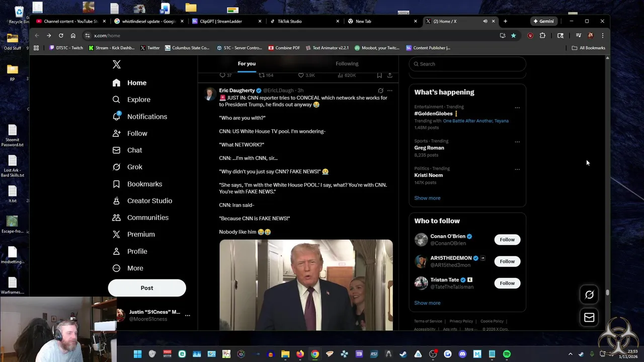The image size is (644, 362).
Task: Open options for Kristi Noem trend
Action: pos(517,169)
